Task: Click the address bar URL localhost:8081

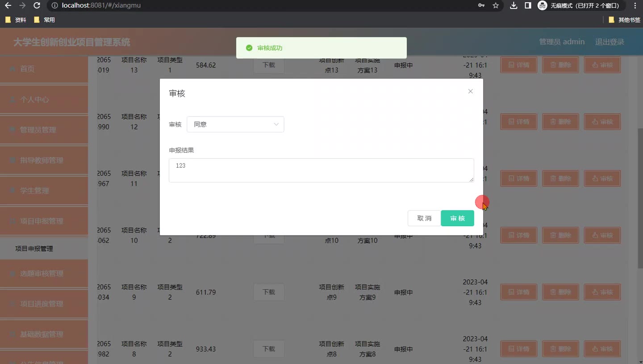Action: click(102, 6)
